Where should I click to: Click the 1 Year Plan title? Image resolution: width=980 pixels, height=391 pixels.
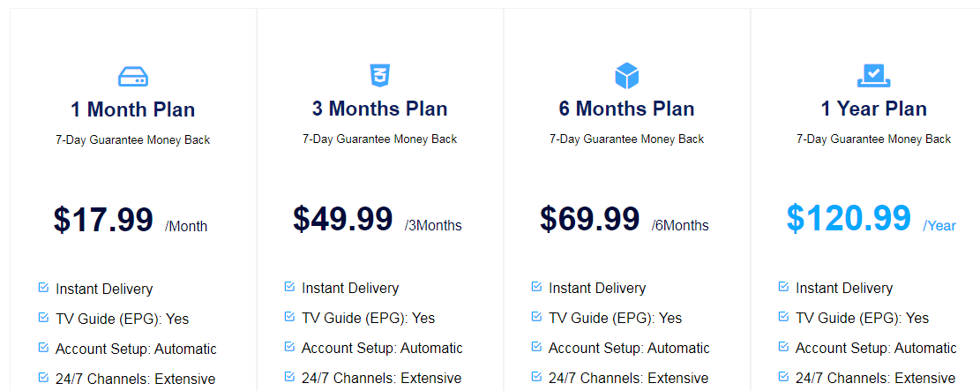click(x=873, y=109)
